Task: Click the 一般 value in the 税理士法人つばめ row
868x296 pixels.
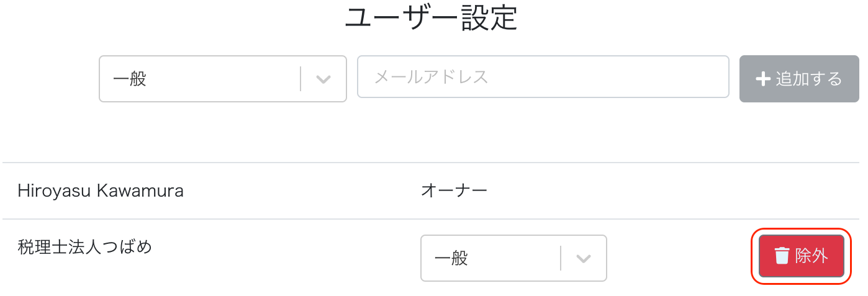Action: 451,258
